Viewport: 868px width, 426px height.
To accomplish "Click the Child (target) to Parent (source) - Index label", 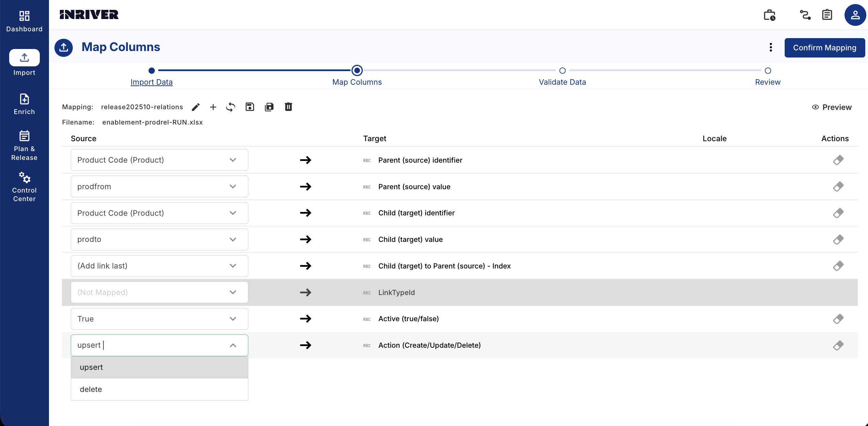I will [x=444, y=266].
